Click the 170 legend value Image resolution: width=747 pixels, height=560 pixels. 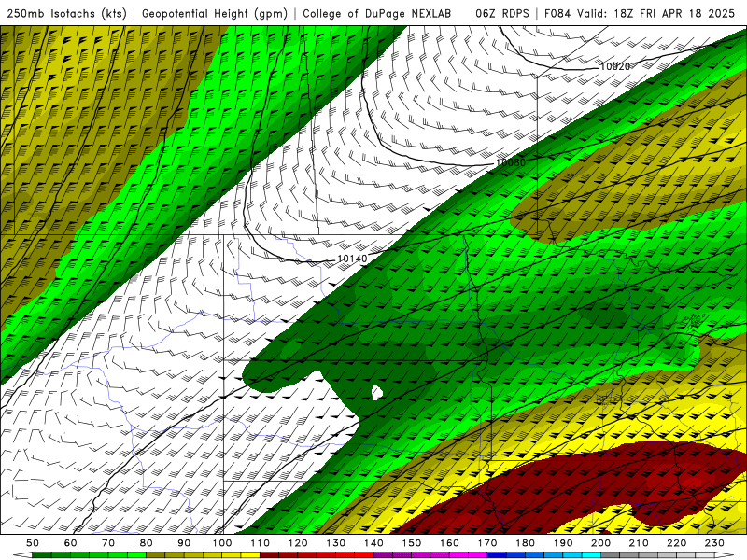(487, 543)
